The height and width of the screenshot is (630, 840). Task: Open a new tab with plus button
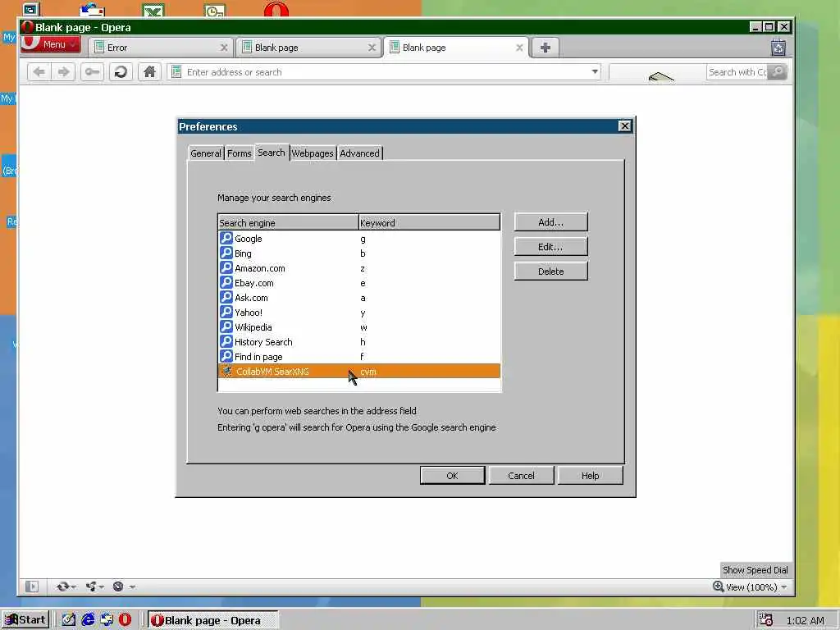coord(546,48)
